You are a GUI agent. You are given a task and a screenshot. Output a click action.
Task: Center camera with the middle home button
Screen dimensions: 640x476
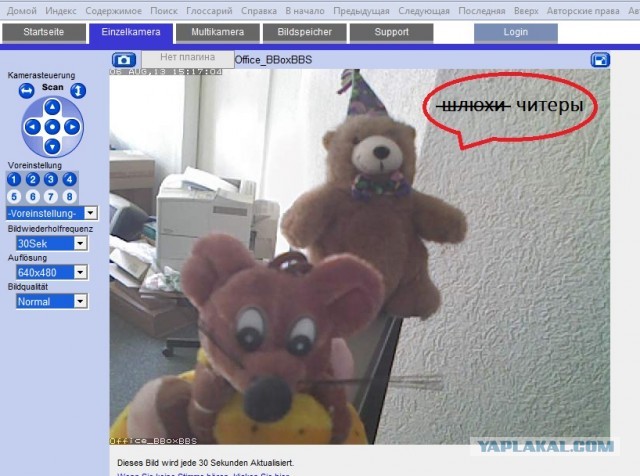point(52,127)
